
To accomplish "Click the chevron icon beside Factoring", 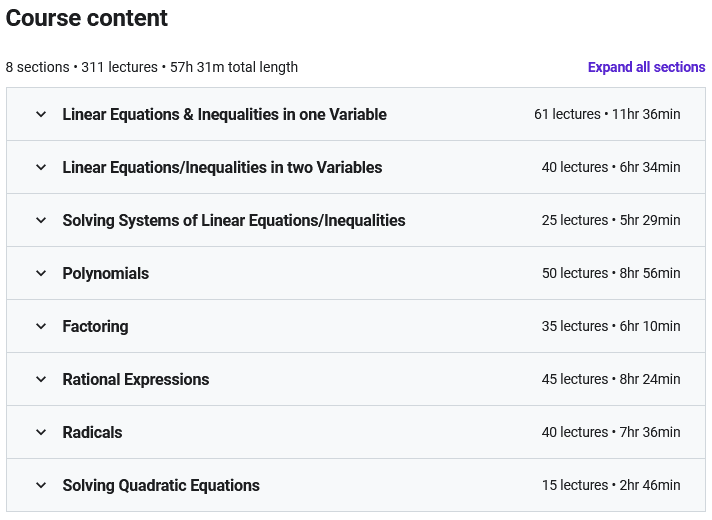I will pos(41,326).
